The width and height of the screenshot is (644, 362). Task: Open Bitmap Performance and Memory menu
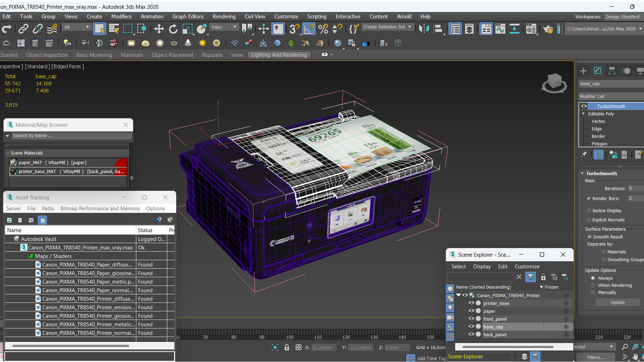[100, 208]
